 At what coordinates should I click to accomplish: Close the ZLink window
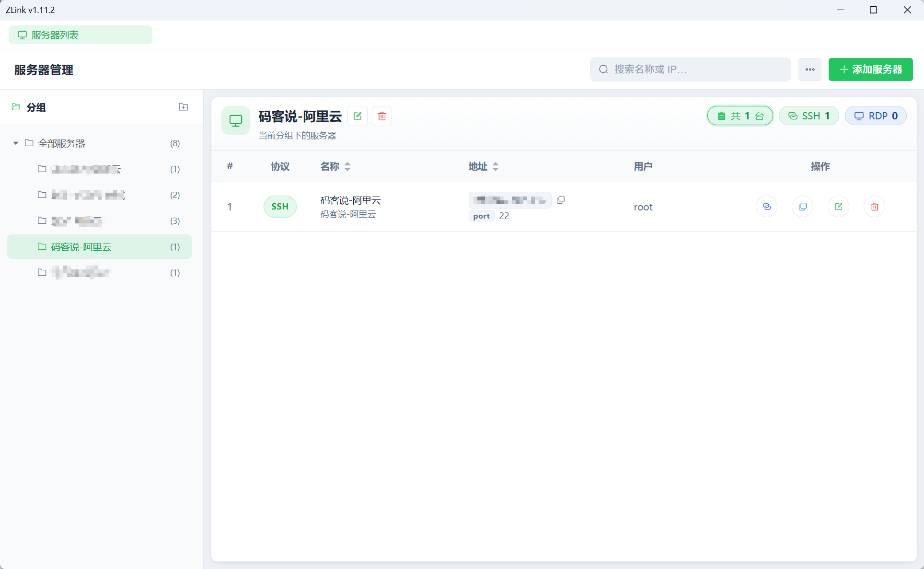(x=907, y=10)
